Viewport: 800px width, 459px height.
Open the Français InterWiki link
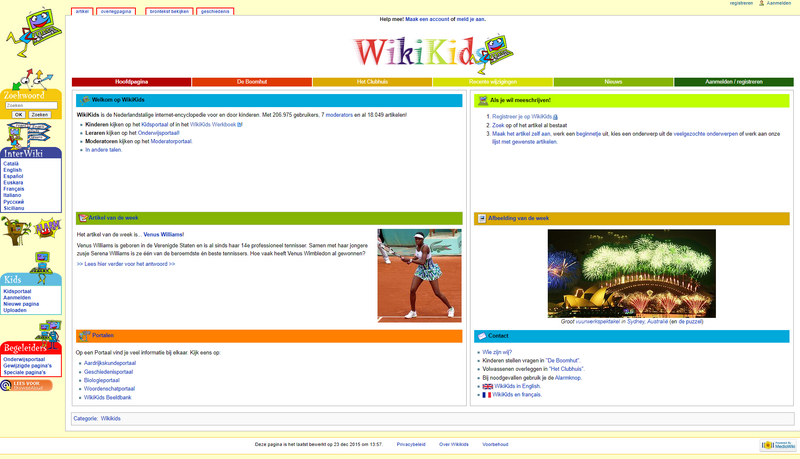coord(14,189)
